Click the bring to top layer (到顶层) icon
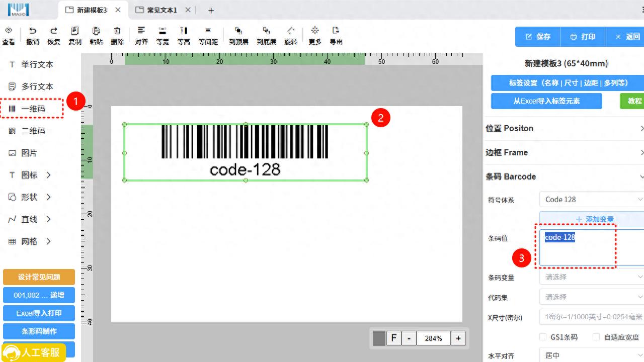This screenshot has width=644, height=362. click(238, 31)
